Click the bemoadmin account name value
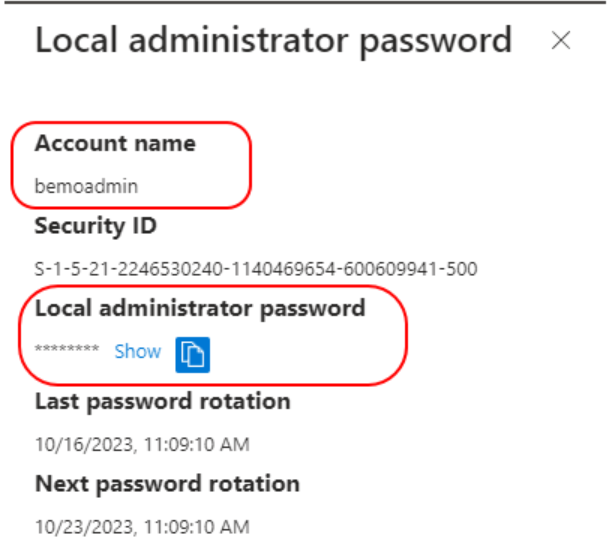The height and width of the screenshot is (548, 609). tap(86, 186)
